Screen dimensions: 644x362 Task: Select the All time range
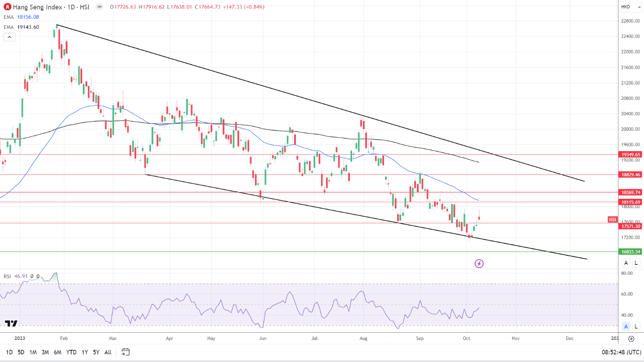(108, 352)
